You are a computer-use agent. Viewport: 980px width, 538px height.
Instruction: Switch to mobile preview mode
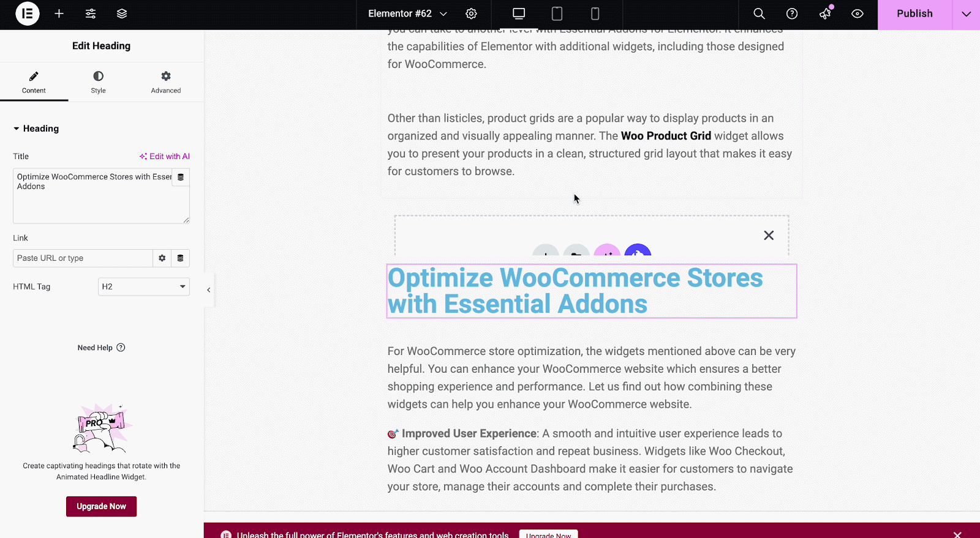pyautogui.click(x=595, y=13)
